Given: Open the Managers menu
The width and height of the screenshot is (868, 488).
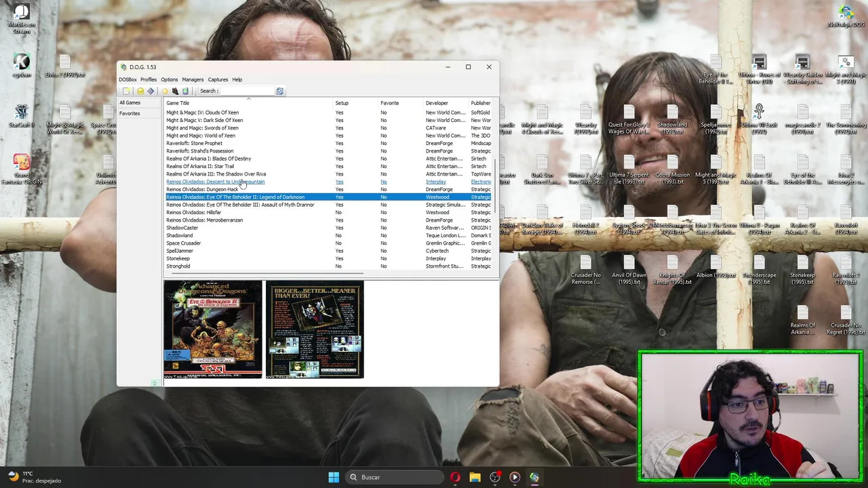Looking at the screenshot, I should [x=193, y=79].
